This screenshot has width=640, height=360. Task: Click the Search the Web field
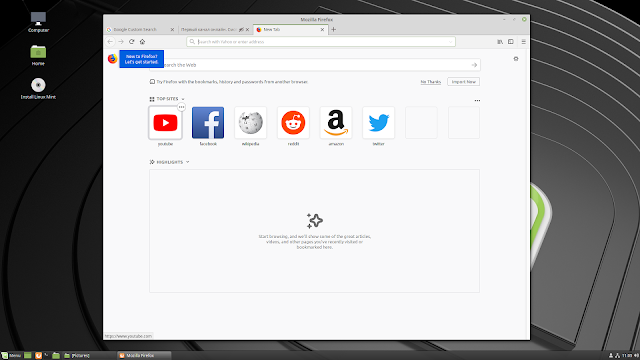[315, 65]
